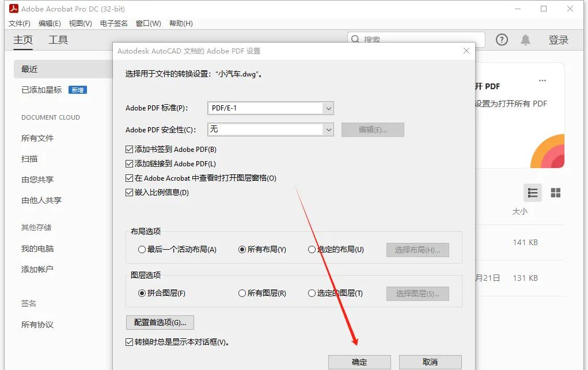Toggle 添加链接到 Adobe PDF checkbox
The image size is (588, 370).
[130, 164]
